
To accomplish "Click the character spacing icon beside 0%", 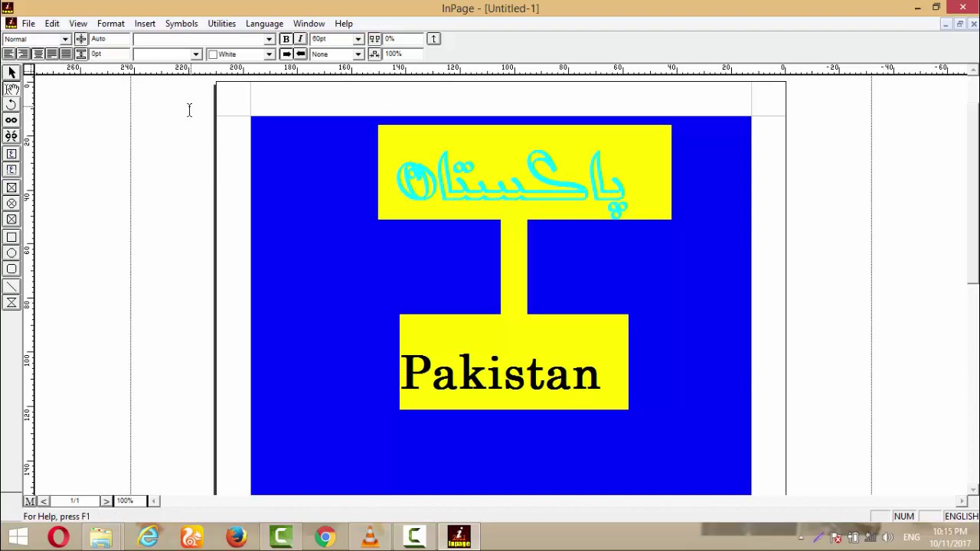I will [x=374, y=39].
